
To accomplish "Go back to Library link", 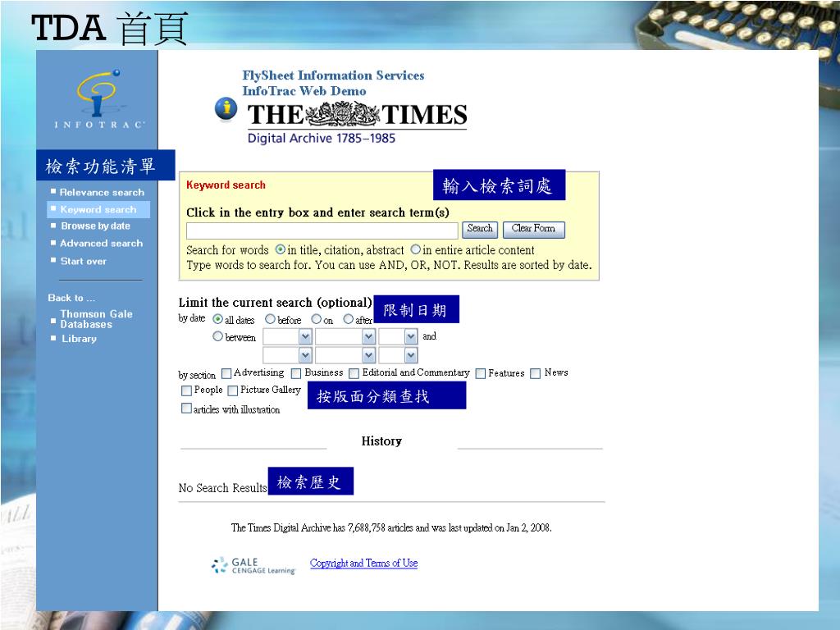I will tap(79, 339).
